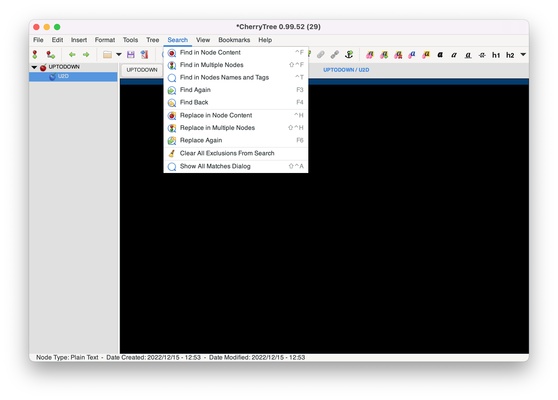Open the File menu
This screenshot has height=400, width=558.
(38, 40)
